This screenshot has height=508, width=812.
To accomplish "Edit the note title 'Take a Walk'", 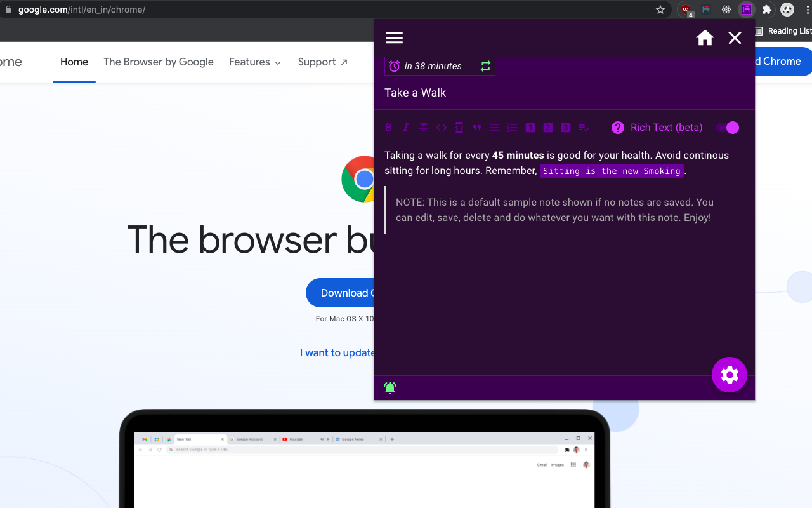I will click(415, 93).
